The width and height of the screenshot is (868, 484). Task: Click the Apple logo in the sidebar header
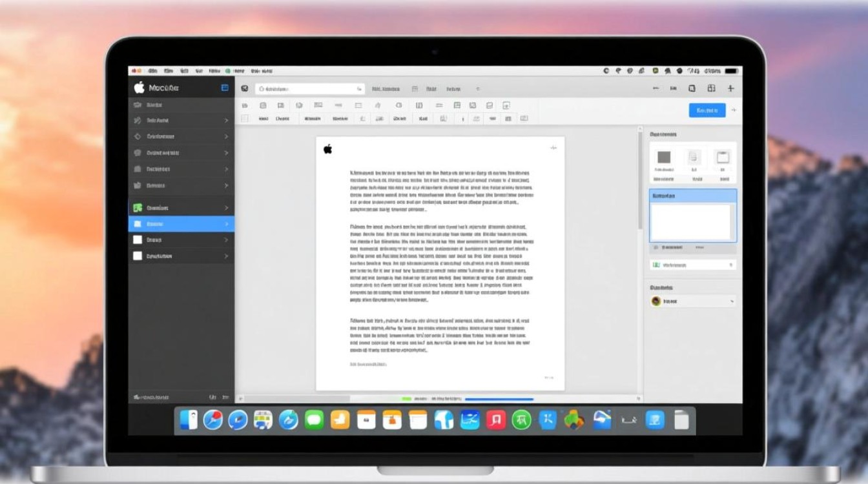[139, 88]
